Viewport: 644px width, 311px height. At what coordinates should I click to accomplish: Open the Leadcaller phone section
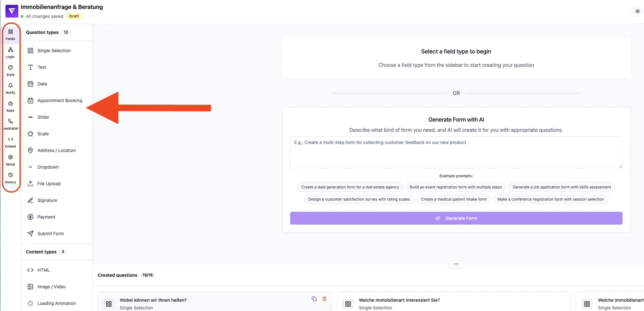click(10, 124)
